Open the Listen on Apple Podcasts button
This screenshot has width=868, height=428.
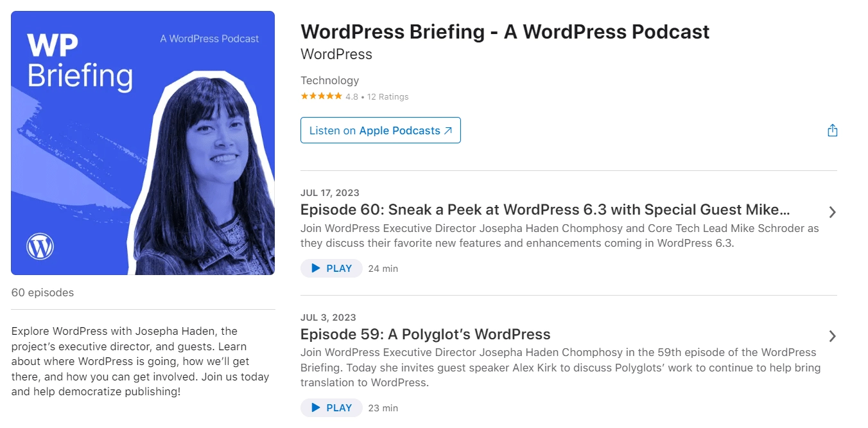pyautogui.click(x=380, y=130)
